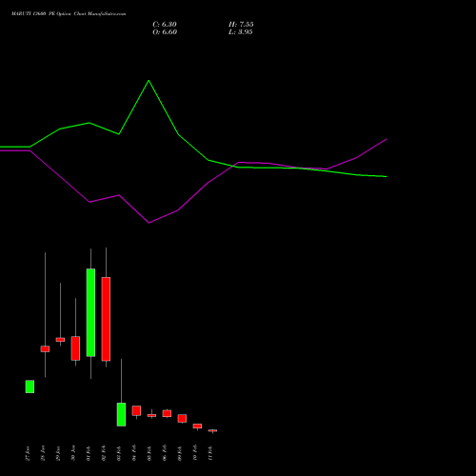This screenshot has width=476, height=476.
Task: Select the tall red candle above 02 Feb
Action: point(106,319)
